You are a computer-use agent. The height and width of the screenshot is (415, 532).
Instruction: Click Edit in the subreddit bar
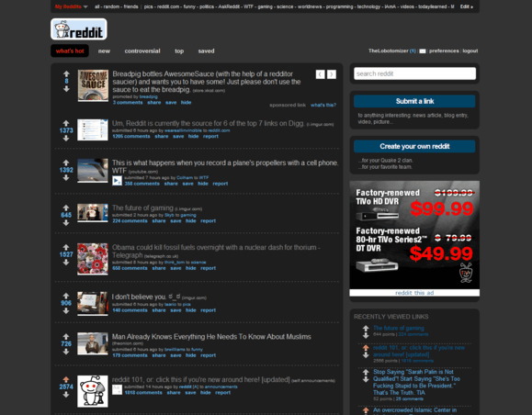click(466, 6)
